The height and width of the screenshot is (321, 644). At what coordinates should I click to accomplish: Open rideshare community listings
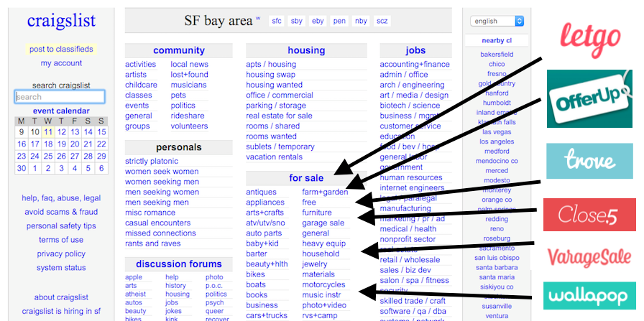pyautogui.click(x=188, y=116)
